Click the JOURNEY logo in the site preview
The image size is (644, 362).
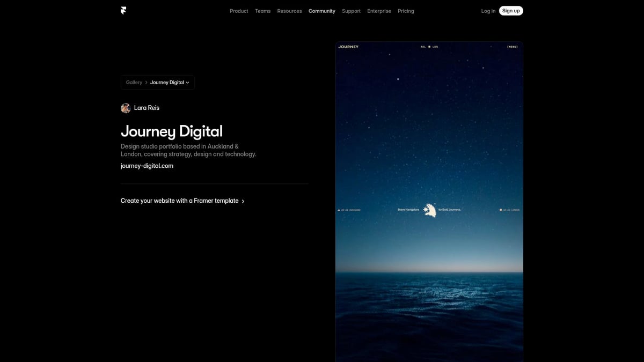[348, 47]
